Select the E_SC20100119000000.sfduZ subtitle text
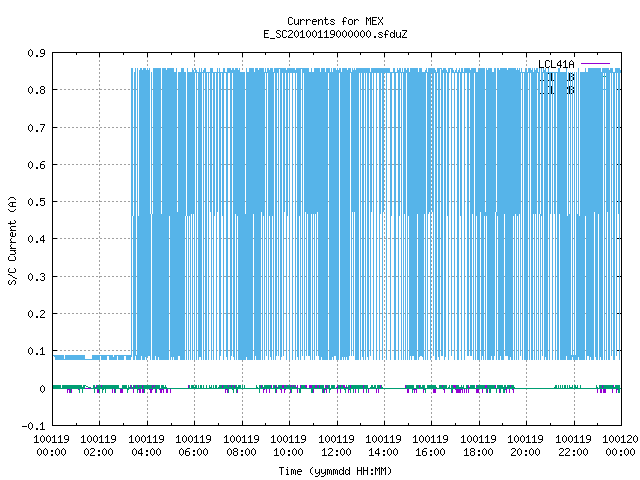The width and height of the screenshot is (640, 480). pyautogui.click(x=335, y=34)
